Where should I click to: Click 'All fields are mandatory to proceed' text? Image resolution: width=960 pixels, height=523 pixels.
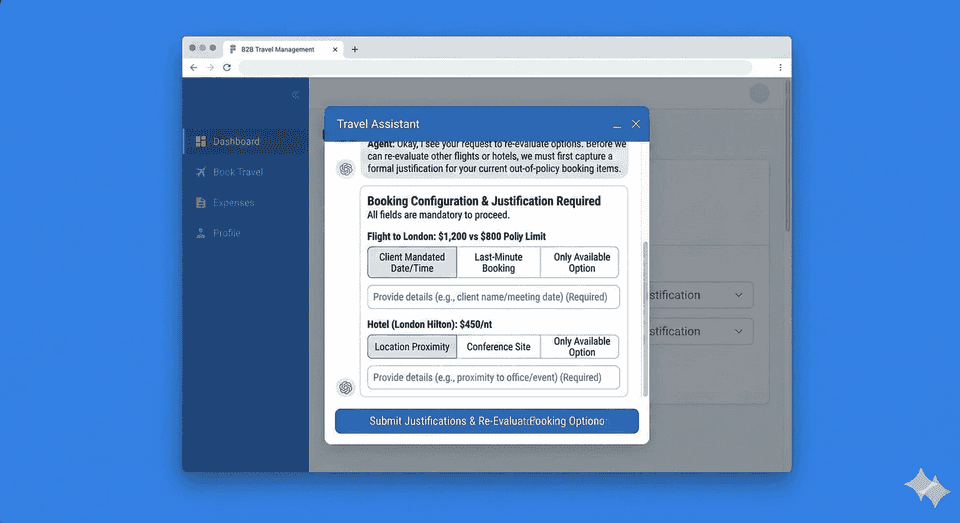coord(438,215)
